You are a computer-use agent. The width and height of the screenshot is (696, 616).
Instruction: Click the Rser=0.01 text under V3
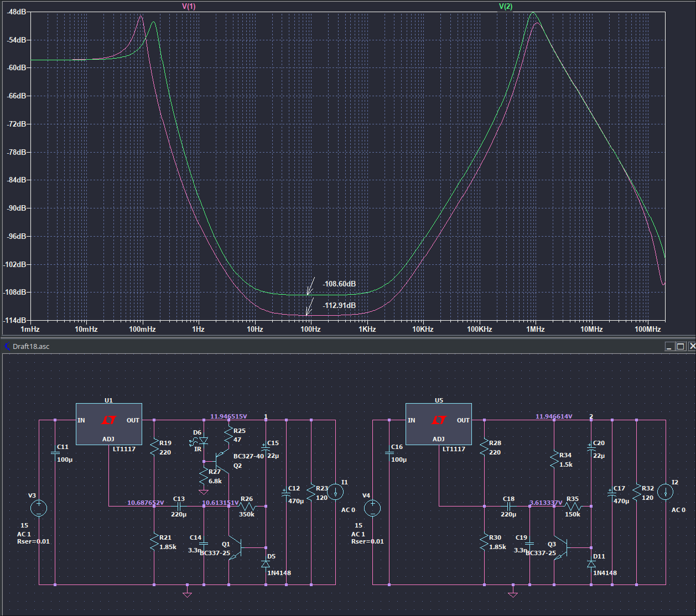[33, 541]
